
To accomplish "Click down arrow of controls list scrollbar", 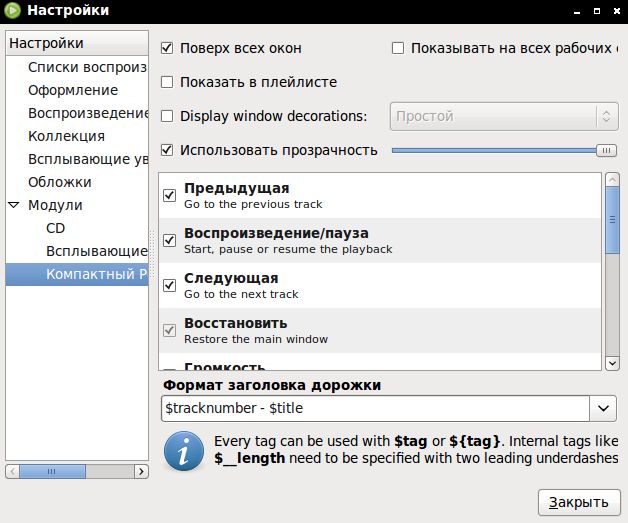I will pos(612,363).
